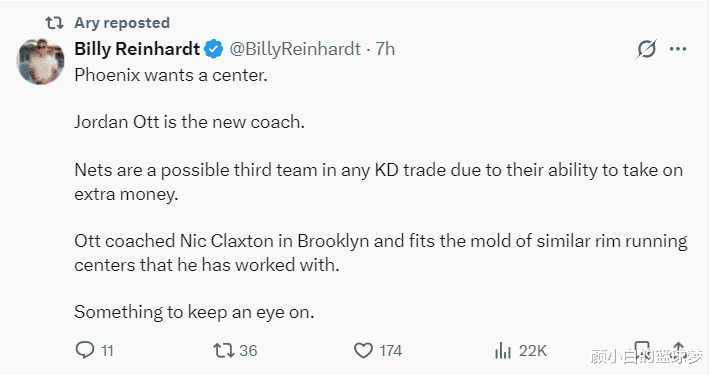
Task: Open the tweet via the 7h timestamp
Action: click(385, 49)
